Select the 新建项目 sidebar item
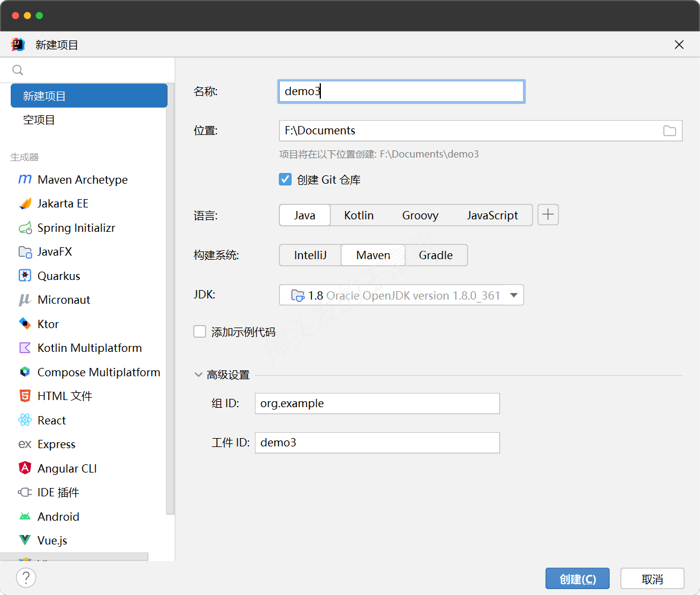The height and width of the screenshot is (595, 700). pyautogui.click(x=89, y=96)
